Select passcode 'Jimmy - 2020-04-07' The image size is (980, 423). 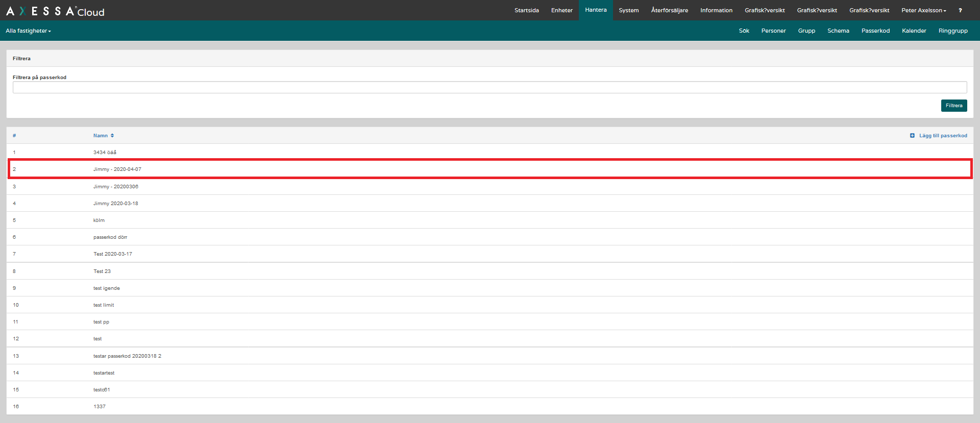click(x=489, y=169)
